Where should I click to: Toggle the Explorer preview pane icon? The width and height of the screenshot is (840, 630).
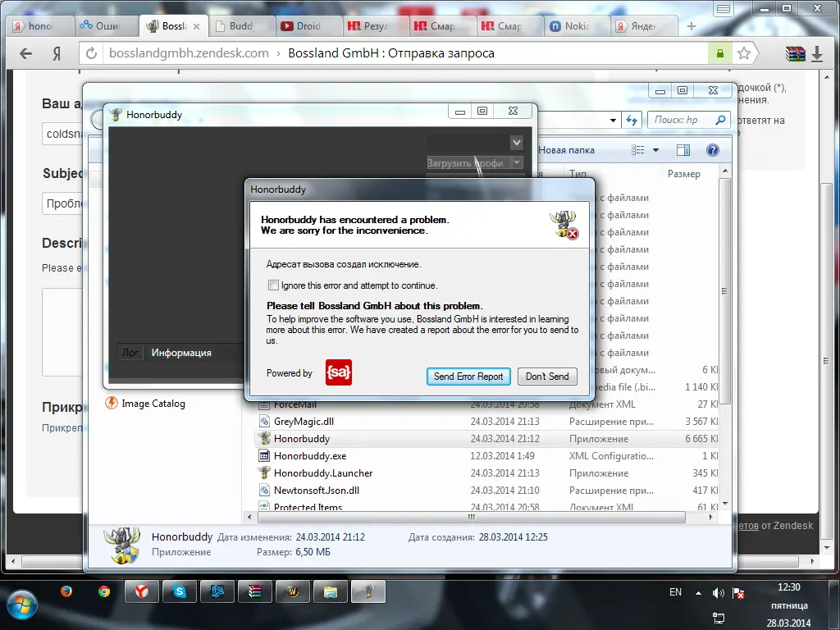click(x=682, y=150)
